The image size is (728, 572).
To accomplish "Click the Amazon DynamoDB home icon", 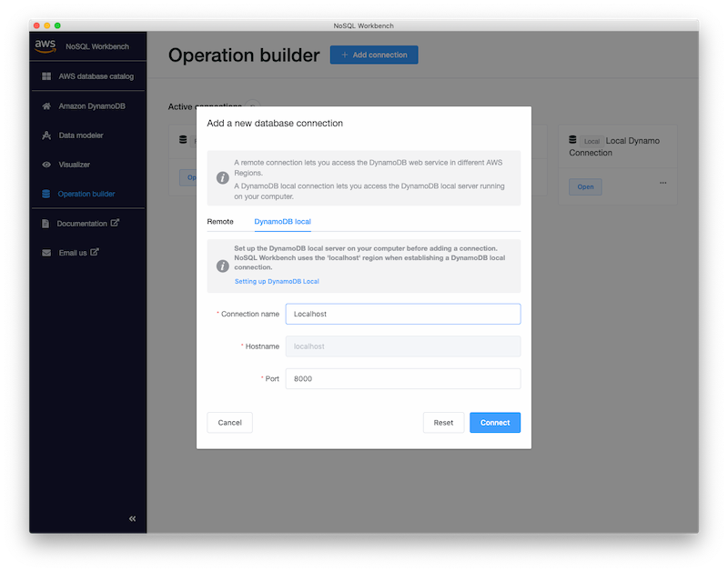I will point(46,106).
